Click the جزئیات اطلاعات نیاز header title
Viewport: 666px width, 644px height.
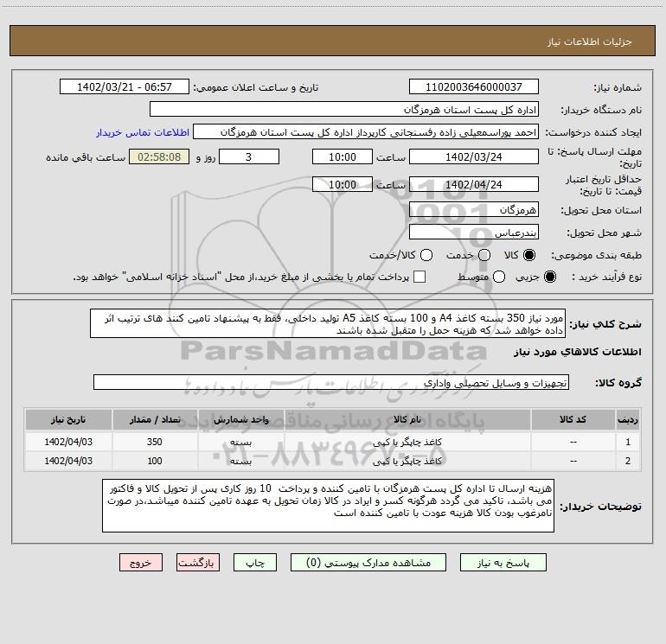(x=589, y=41)
